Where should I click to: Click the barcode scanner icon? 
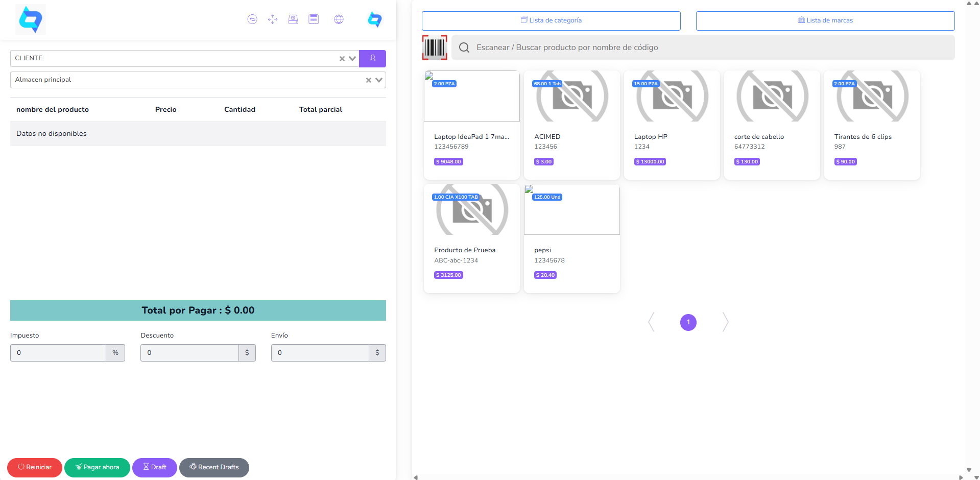coord(435,47)
